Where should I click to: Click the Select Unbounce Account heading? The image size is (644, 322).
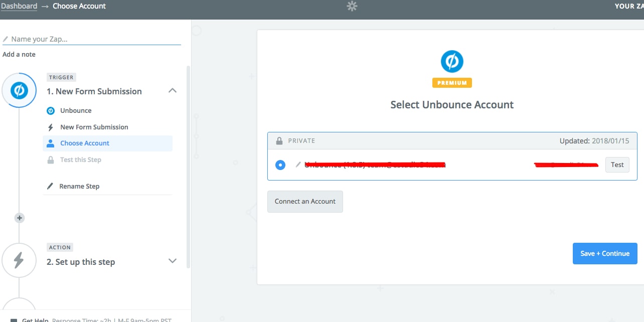click(452, 105)
